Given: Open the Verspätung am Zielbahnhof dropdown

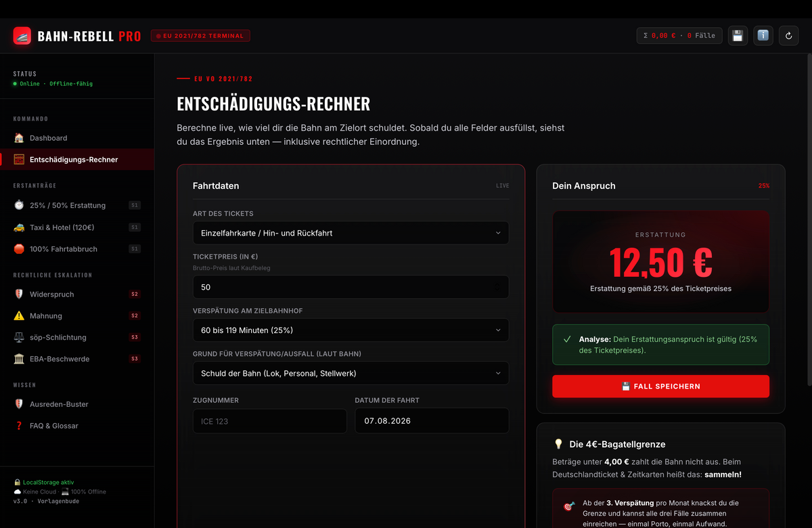Looking at the screenshot, I should point(351,330).
